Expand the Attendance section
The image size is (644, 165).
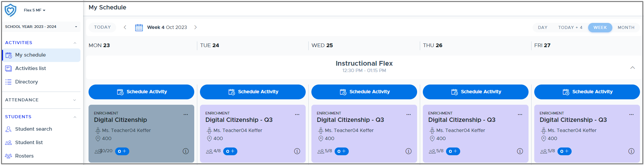pyautogui.click(x=41, y=100)
